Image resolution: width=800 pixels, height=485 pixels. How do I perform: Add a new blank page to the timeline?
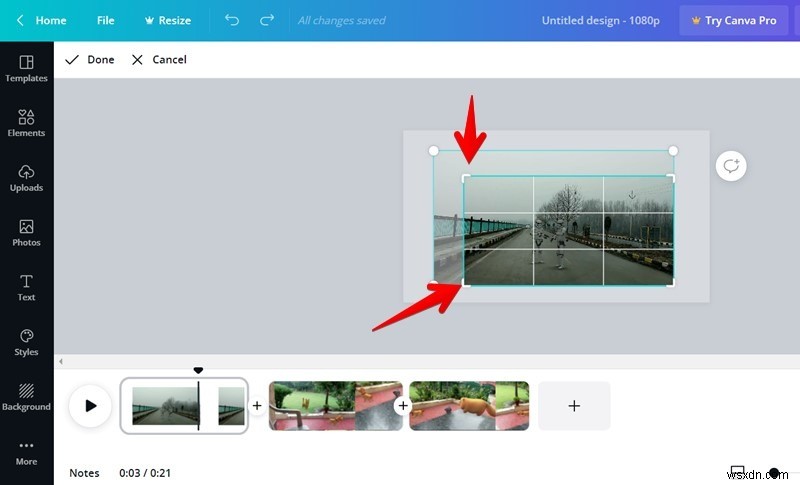coord(574,406)
